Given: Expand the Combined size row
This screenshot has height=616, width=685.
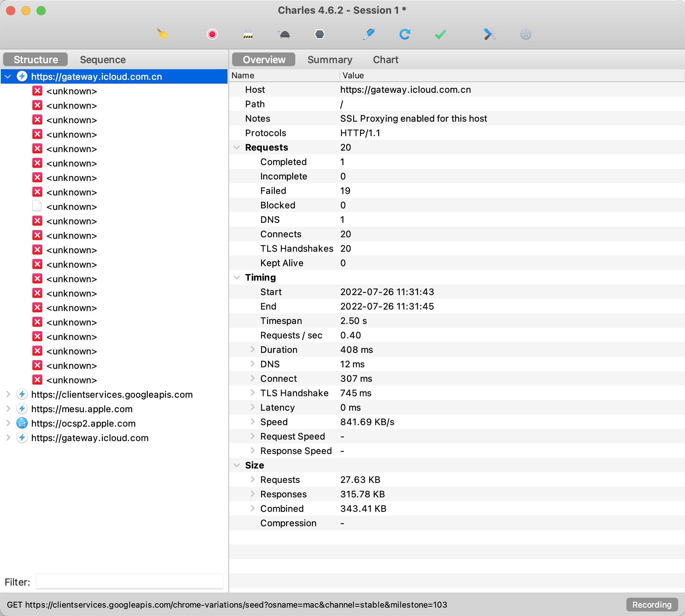Looking at the screenshot, I should pyautogui.click(x=252, y=508).
